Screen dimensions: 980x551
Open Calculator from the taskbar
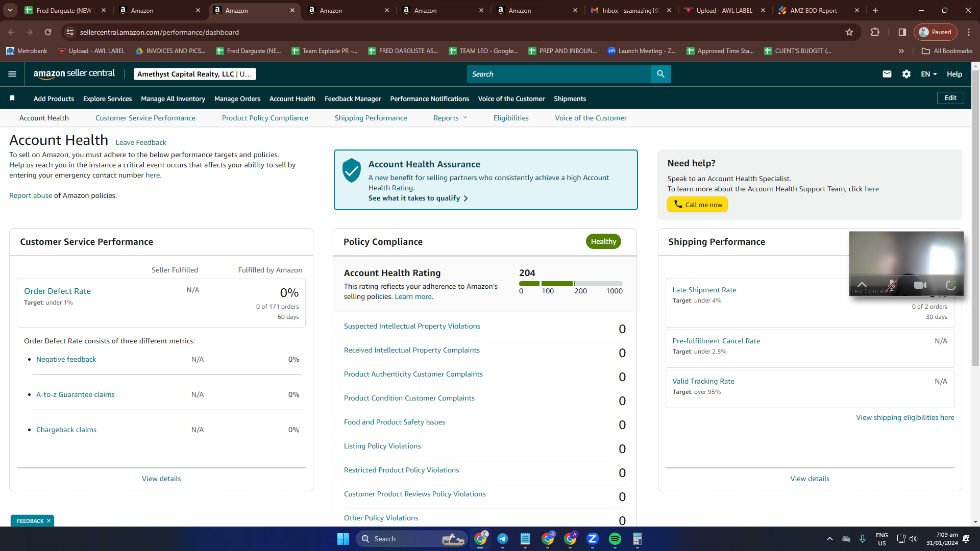pos(638,539)
